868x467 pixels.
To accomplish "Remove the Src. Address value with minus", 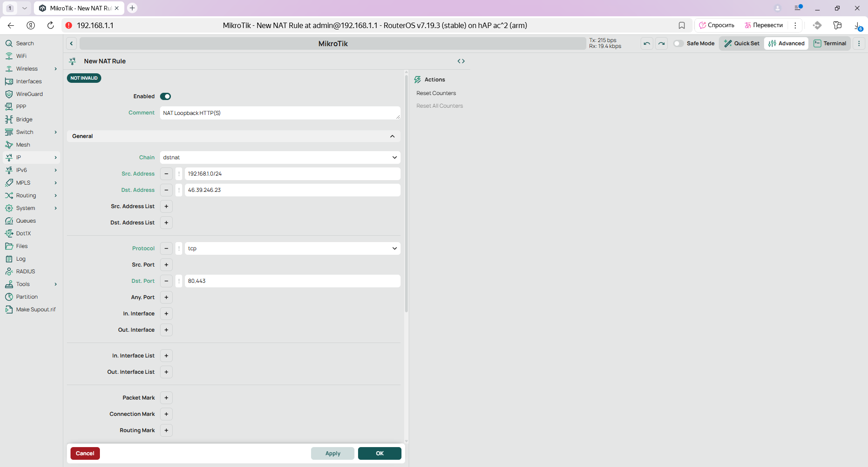I will 166,174.
